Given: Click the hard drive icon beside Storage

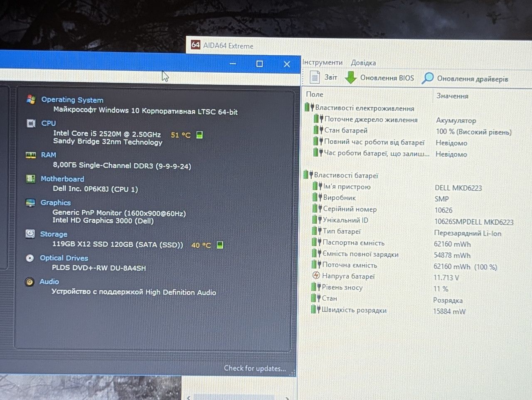Looking at the screenshot, I should 30,234.
